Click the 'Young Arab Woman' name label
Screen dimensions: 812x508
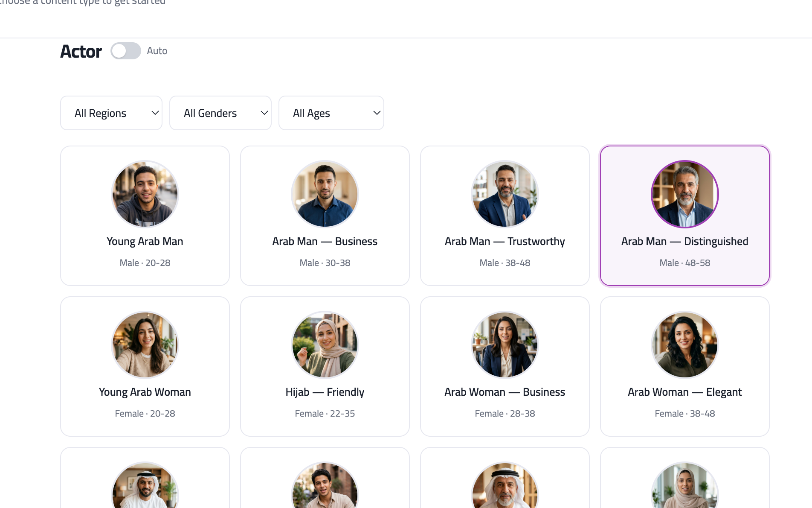[x=145, y=391]
